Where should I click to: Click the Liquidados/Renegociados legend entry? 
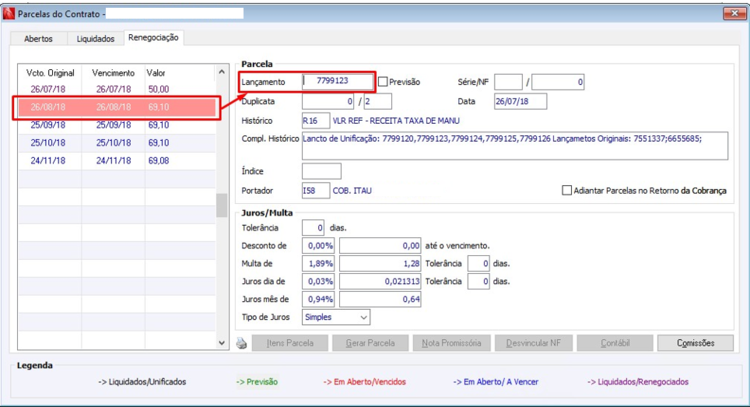click(638, 382)
